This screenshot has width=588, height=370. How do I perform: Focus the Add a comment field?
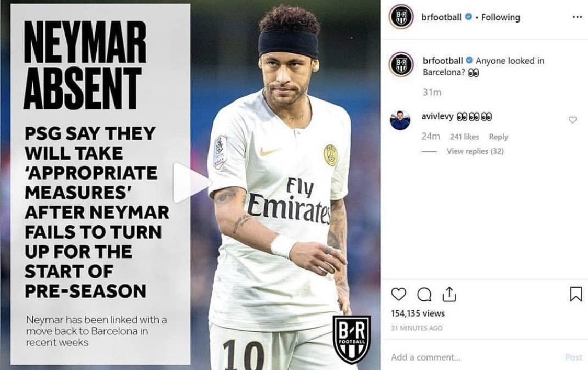[472, 357]
